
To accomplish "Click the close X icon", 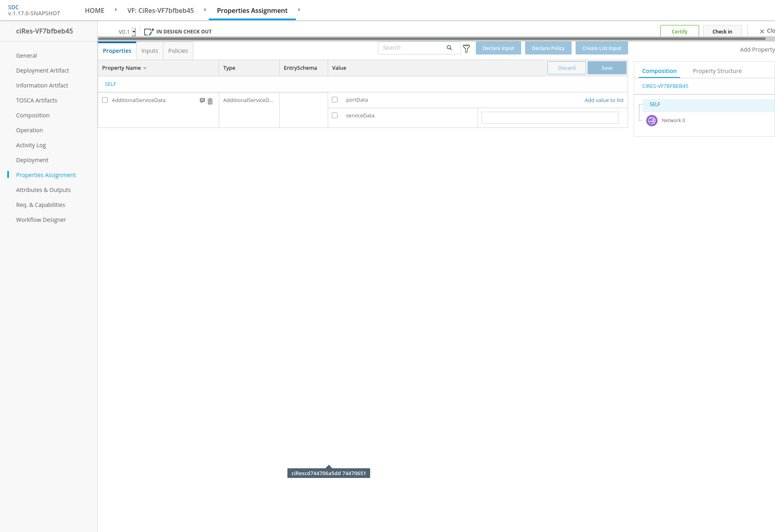I will 762,31.
